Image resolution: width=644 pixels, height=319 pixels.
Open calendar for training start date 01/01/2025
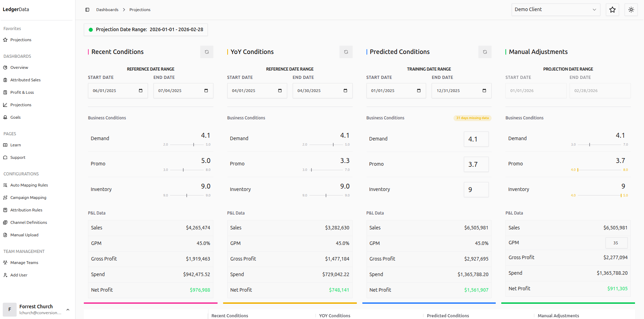coord(419,91)
